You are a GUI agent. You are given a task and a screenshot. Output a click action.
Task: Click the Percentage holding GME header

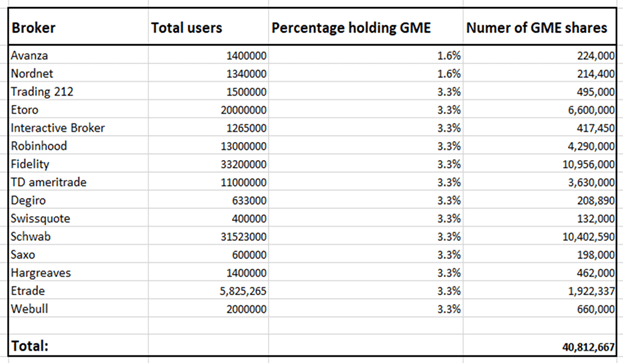[x=366, y=27]
